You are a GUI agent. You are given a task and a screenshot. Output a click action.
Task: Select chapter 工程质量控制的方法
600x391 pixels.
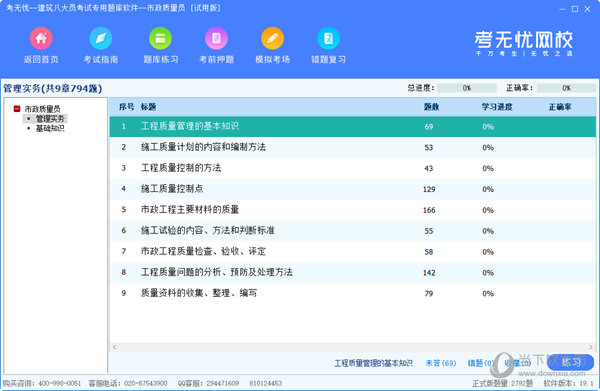point(352,168)
